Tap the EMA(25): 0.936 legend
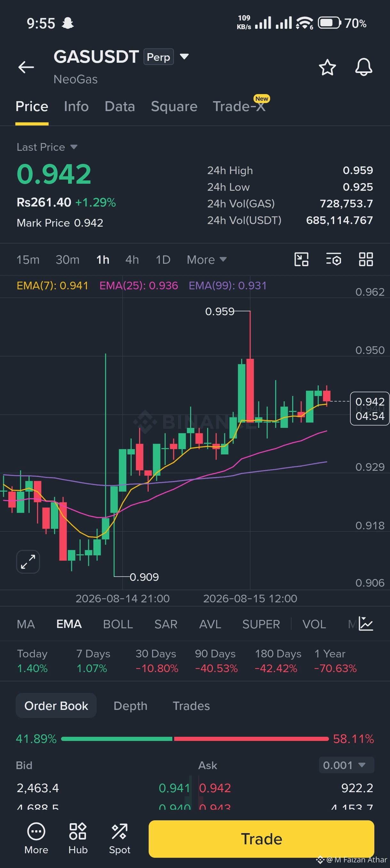Screen dimensions: 390x868 point(139,286)
